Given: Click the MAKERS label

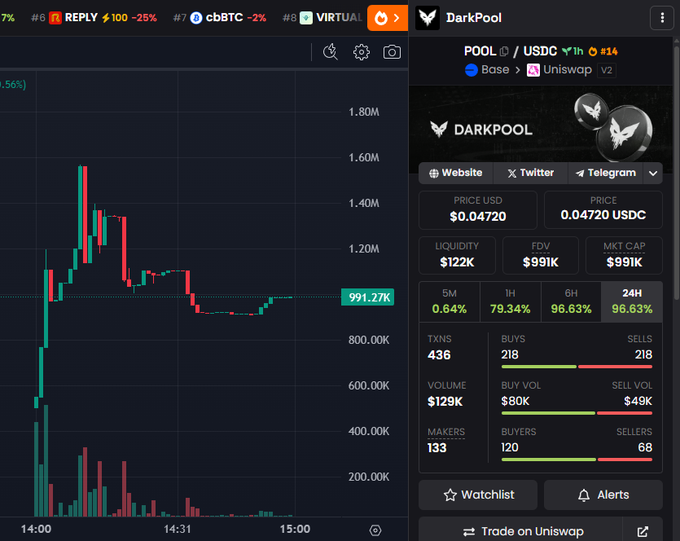Looking at the screenshot, I should (x=446, y=432).
